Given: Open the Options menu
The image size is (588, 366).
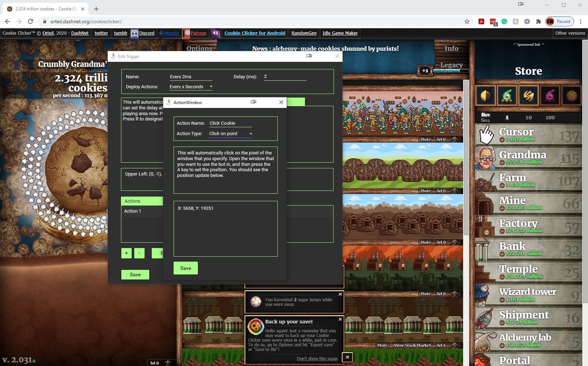Looking at the screenshot, I should click(199, 48).
